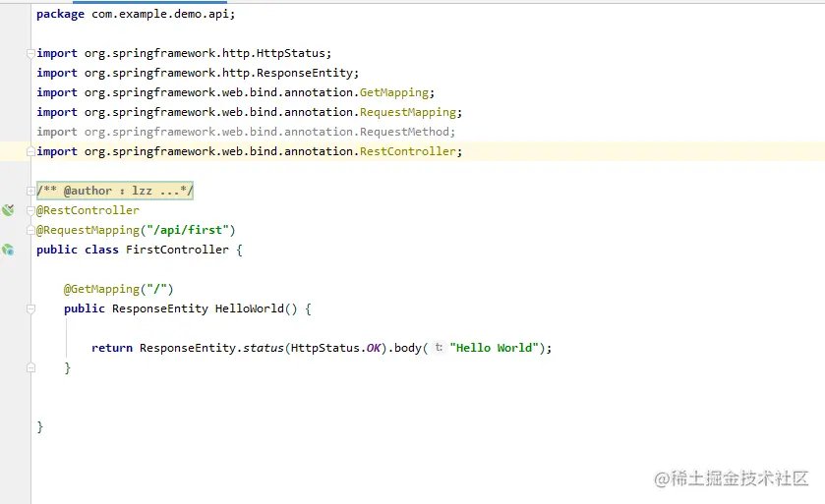Viewport: 825px width, 504px height.
Task: Click GetMapping in the import statement
Action: click(x=394, y=92)
